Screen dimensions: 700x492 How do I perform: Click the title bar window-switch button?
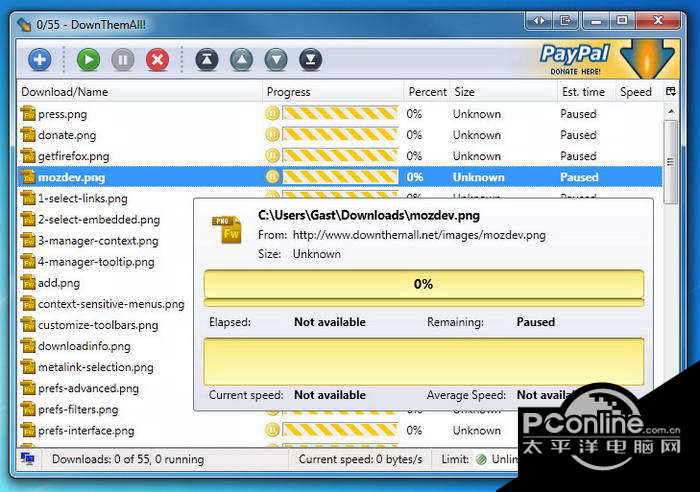[x=566, y=21]
